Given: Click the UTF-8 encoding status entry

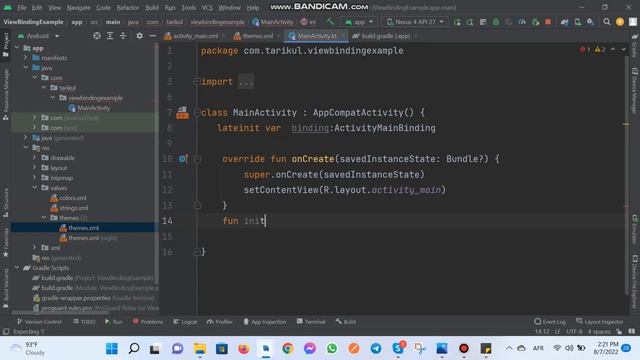Looking at the screenshot, I should click(574, 331).
